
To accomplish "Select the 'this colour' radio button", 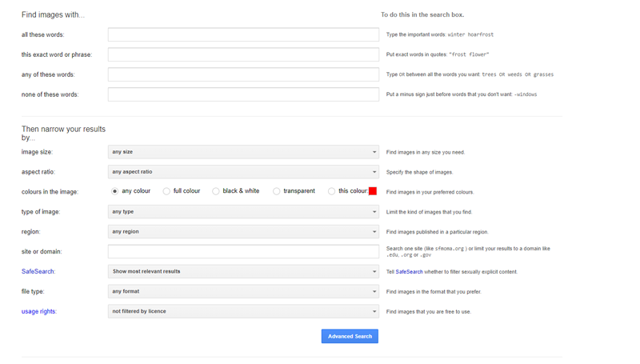I will 332,191.
